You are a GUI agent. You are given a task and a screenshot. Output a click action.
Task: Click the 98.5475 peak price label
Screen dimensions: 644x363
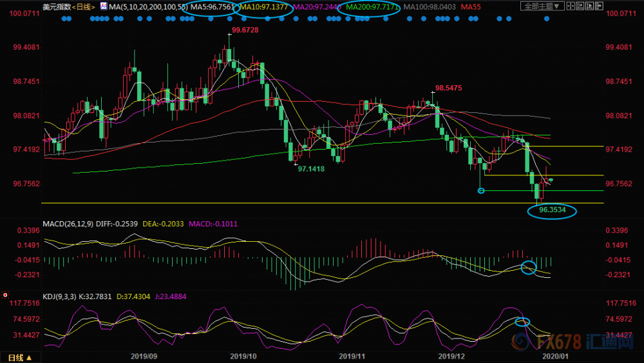tap(448, 88)
